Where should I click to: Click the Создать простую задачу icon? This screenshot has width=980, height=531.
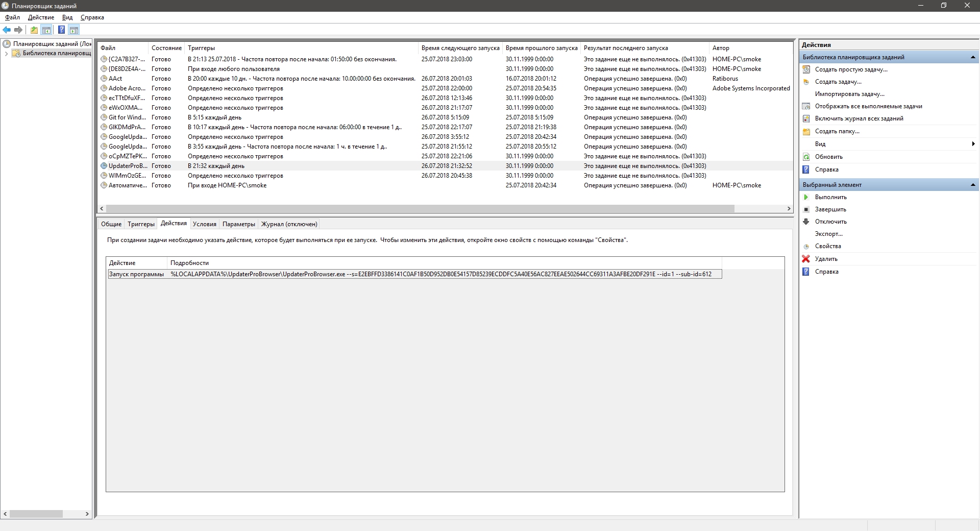point(806,69)
